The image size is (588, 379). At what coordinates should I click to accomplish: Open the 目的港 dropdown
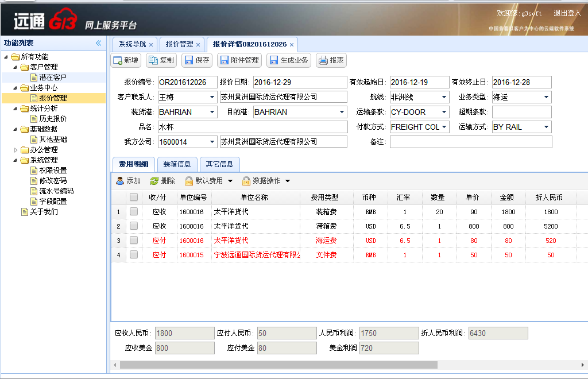pyautogui.click(x=342, y=112)
